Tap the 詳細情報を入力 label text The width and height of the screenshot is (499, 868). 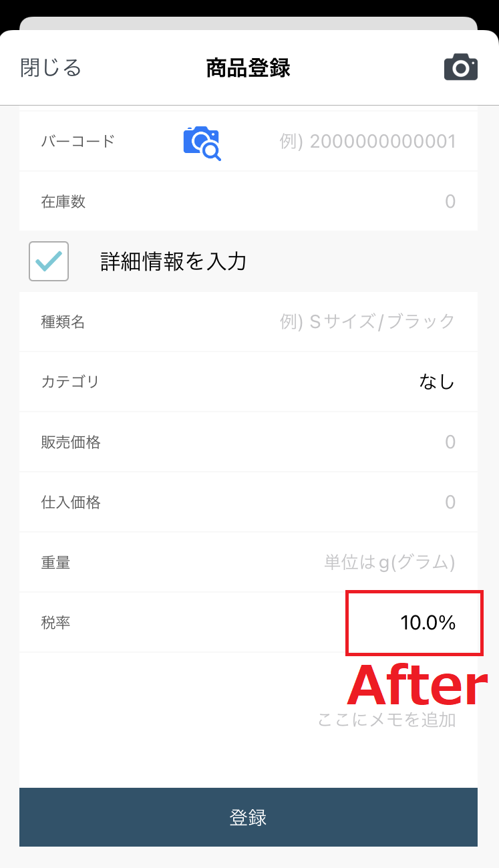click(174, 261)
